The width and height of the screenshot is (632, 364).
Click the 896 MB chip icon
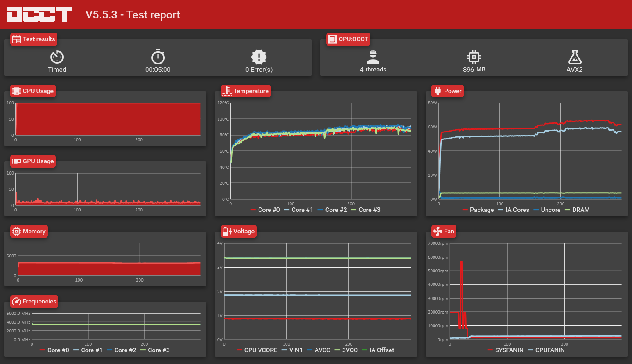click(x=474, y=57)
